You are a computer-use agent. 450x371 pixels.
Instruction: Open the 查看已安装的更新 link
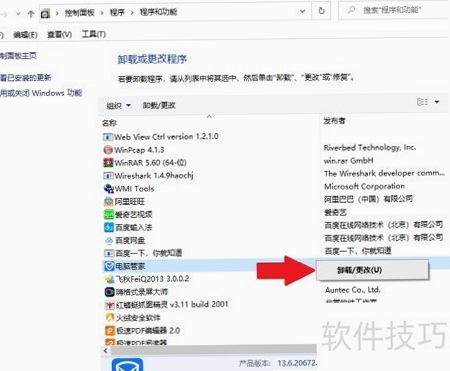click(26, 78)
